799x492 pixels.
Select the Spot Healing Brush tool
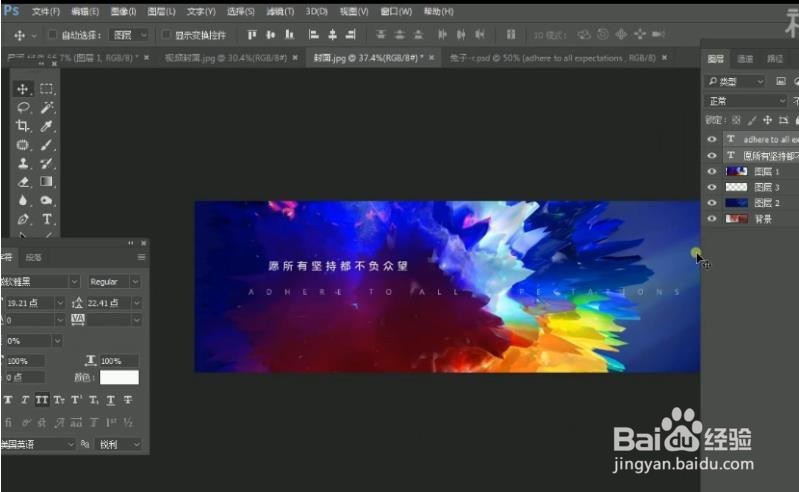(22, 145)
